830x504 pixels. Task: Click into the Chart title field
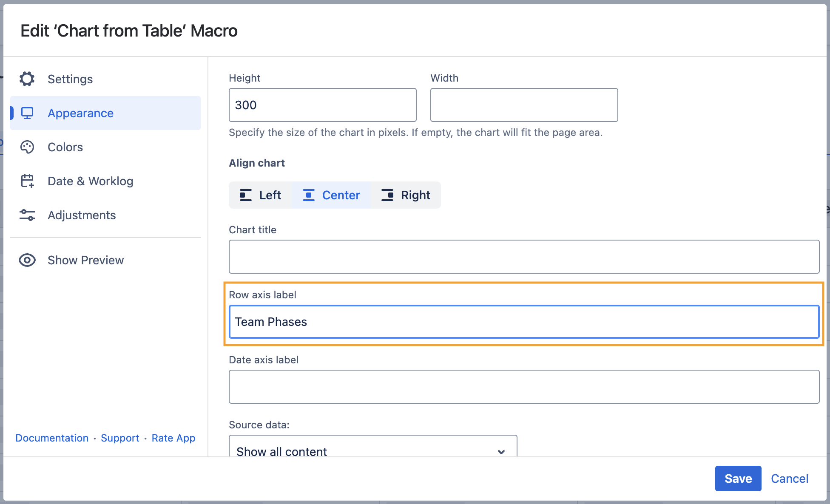pos(524,257)
